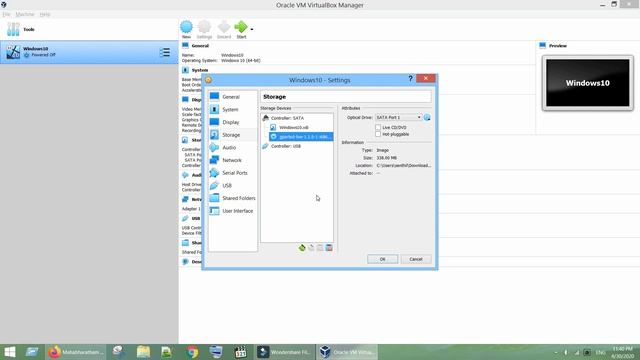Click the USB category icon in the sidebar

coord(214,185)
